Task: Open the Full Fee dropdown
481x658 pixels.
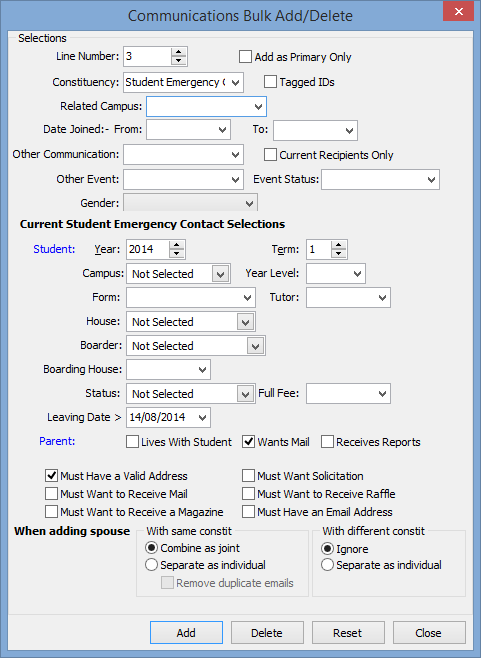Action: (382, 394)
